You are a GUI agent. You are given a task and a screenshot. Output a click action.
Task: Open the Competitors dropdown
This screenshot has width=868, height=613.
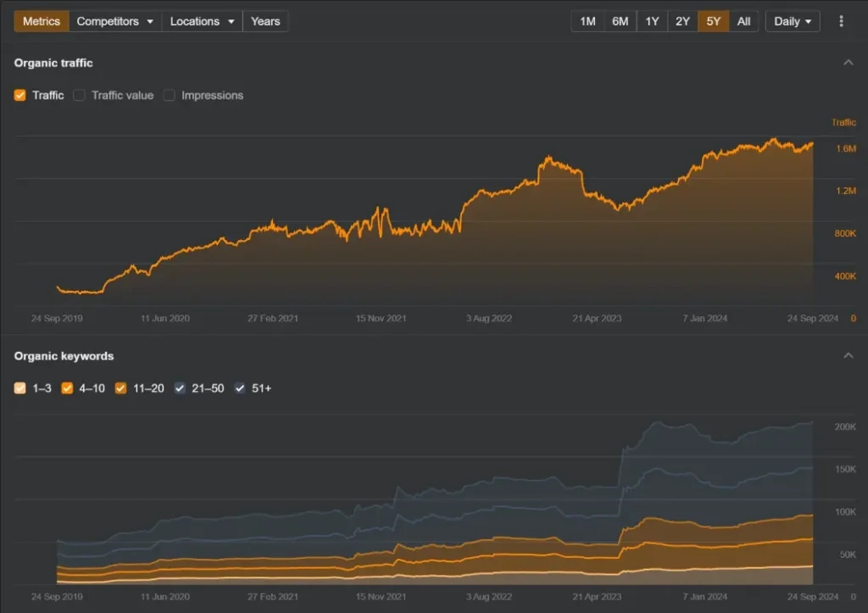tap(114, 20)
